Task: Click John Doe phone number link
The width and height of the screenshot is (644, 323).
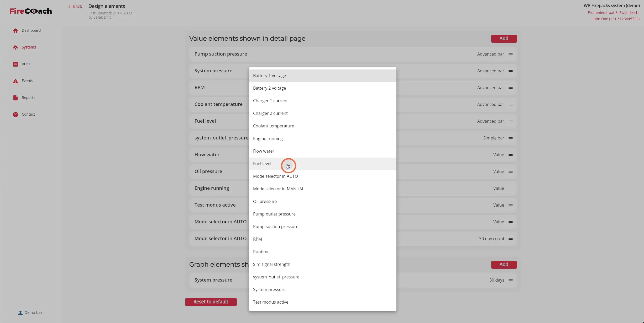Action: [616, 19]
